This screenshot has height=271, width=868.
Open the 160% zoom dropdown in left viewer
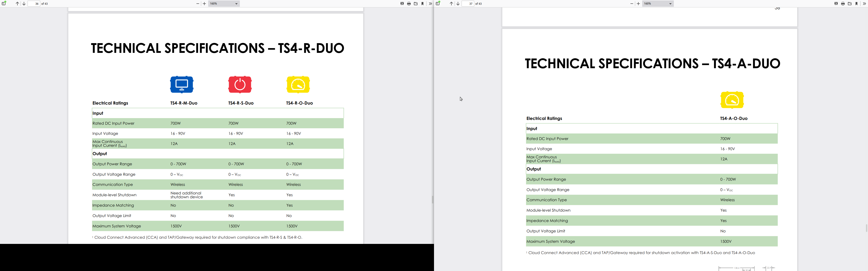pyautogui.click(x=224, y=4)
